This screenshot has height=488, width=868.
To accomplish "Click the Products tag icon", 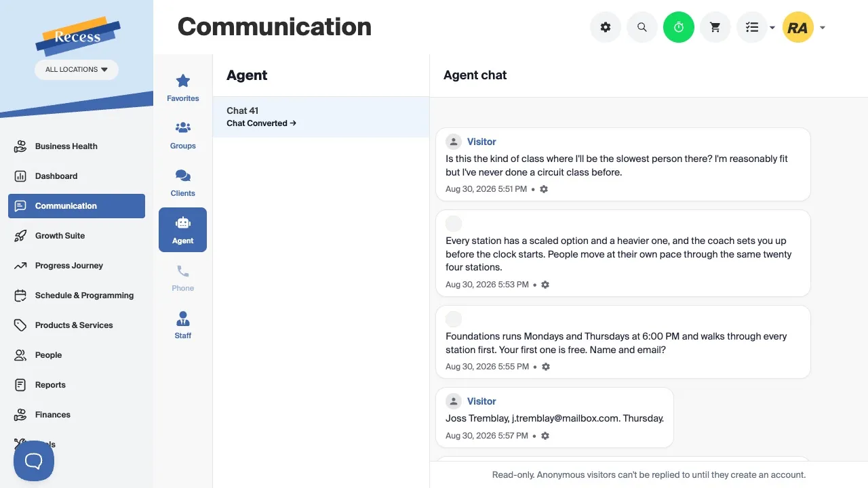I will (x=20, y=325).
